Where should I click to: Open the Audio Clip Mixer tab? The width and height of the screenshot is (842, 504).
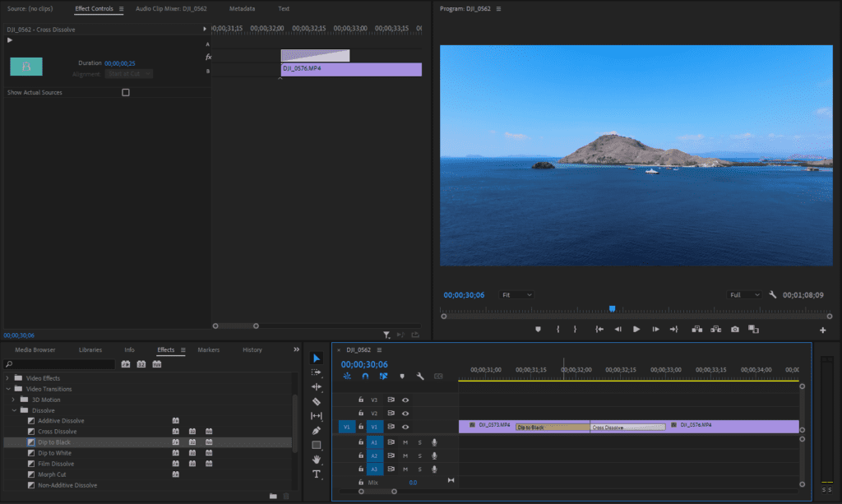(171, 9)
